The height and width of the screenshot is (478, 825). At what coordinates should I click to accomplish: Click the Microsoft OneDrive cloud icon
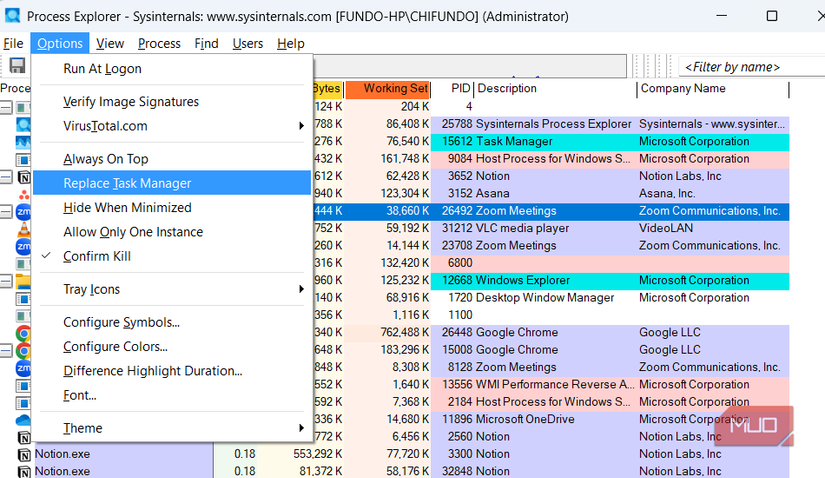pos(24,420)
